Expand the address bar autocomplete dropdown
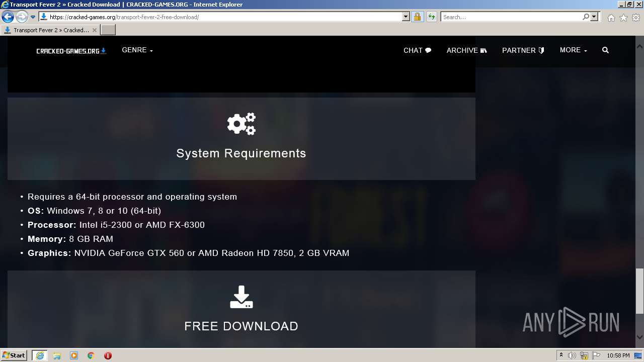644x362 pixels. (406, 17)
